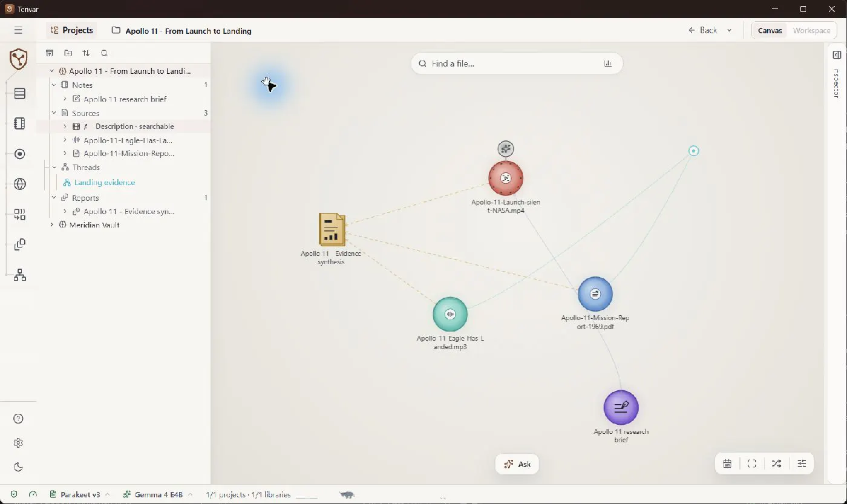Open the Gemma 4 E4B model selector
This screenshot has width=847, height=504.
157,494
